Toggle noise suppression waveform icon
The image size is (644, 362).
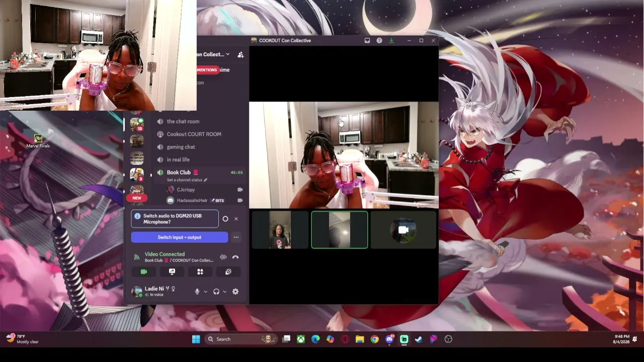(223, 257)
